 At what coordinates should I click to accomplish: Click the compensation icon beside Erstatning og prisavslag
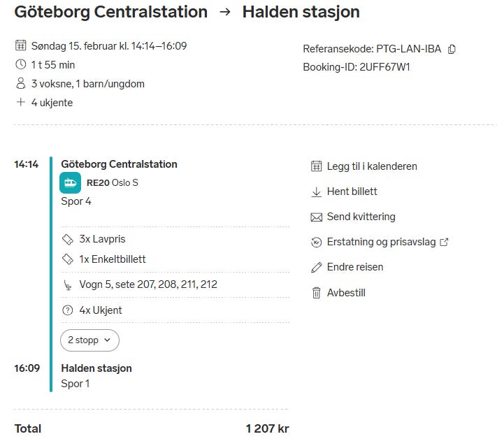(x=316, y=242)
